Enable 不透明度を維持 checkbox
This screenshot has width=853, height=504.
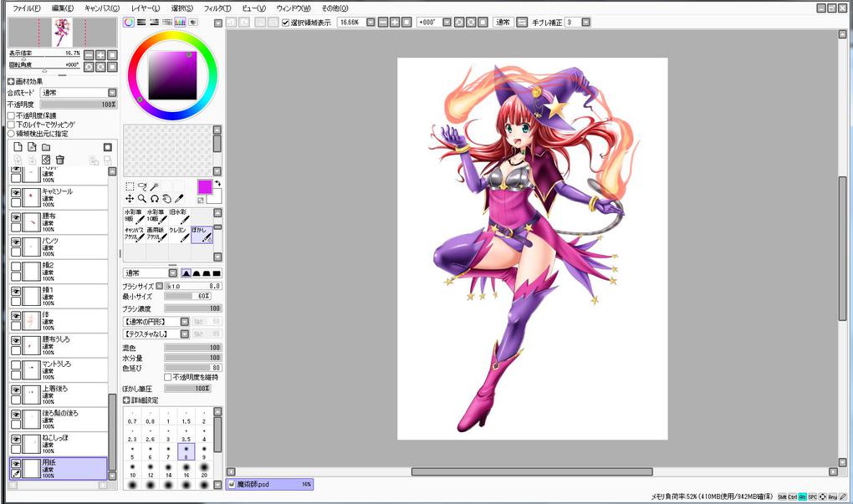[x=168, y=377]
